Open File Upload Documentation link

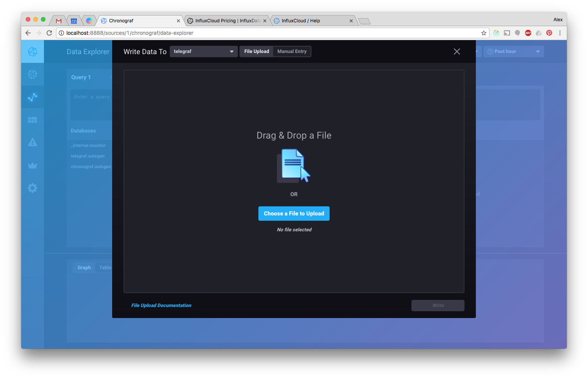click(161, 306)
